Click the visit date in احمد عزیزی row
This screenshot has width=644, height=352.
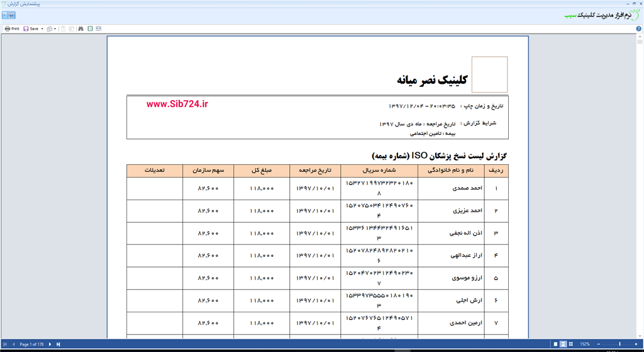(315, 211)
